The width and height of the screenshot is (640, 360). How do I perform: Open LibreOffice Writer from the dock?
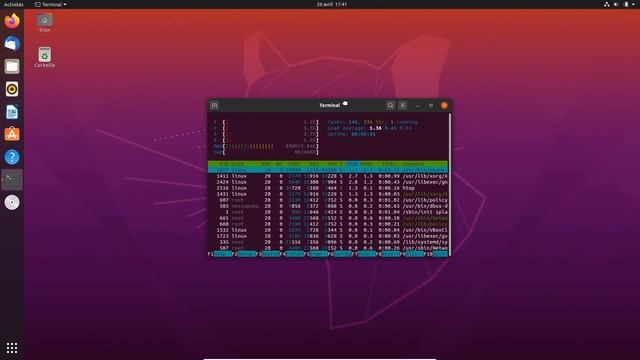point(12,112)
